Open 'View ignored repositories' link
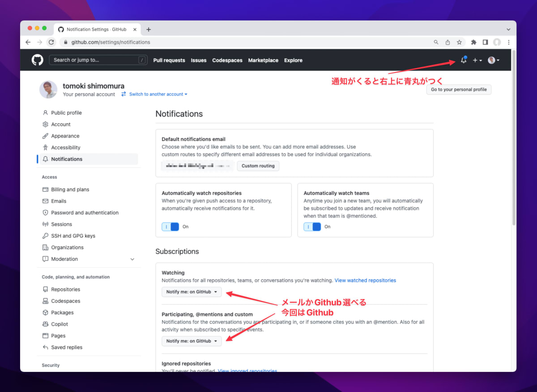This screenshot has width=537, height=392. click(247, 371)
